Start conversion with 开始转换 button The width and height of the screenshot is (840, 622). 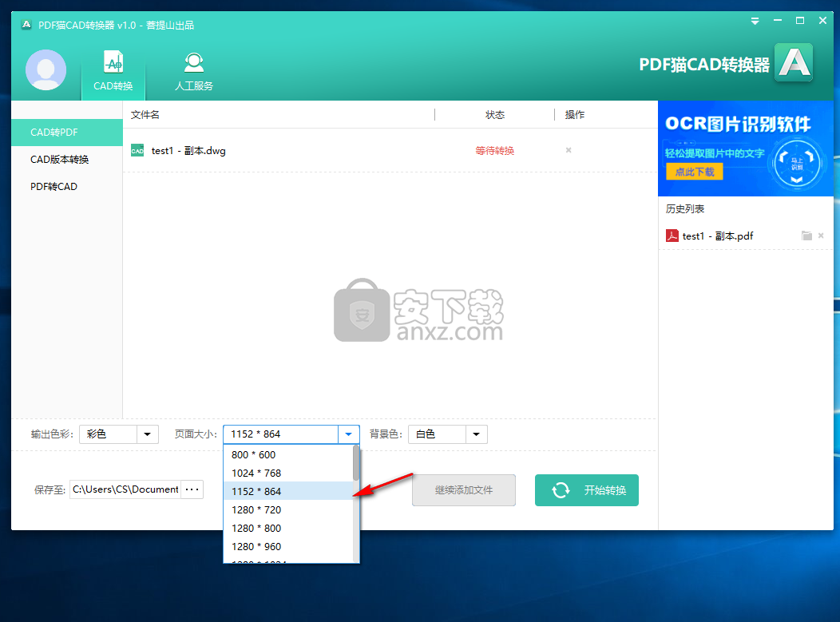point(587,490)
